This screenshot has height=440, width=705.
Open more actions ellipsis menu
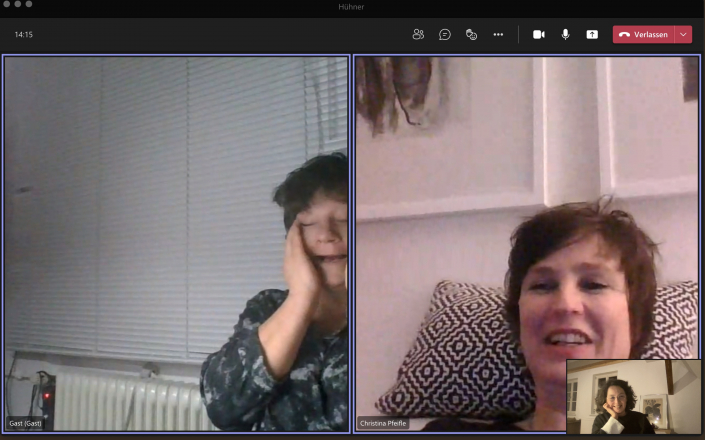(498, 34)
